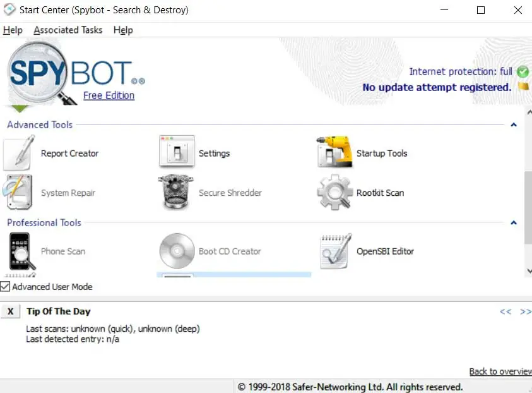Click the Rootkit Scan label

point(380,193)
